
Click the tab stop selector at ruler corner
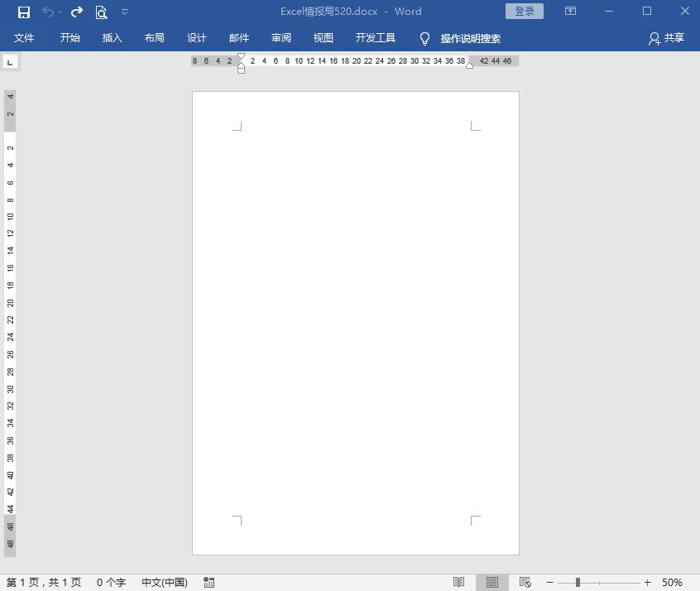(x=10, y=62)
